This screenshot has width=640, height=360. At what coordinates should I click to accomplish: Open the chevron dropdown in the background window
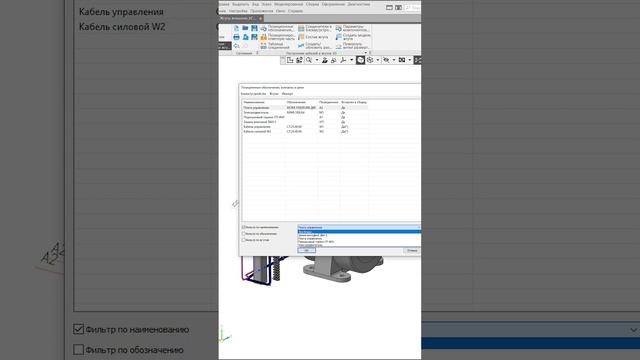point(633,330)
